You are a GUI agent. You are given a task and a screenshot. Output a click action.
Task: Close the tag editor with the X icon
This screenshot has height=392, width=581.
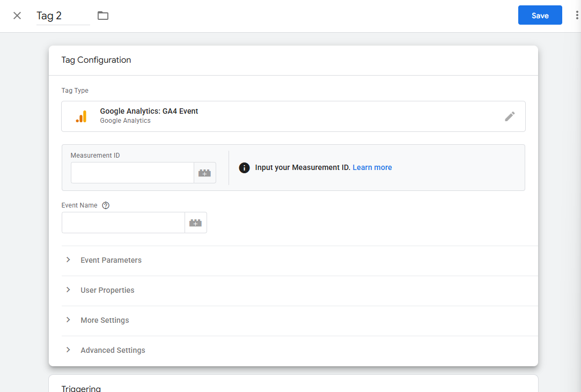pyautogui.click(x=17, y=16)
